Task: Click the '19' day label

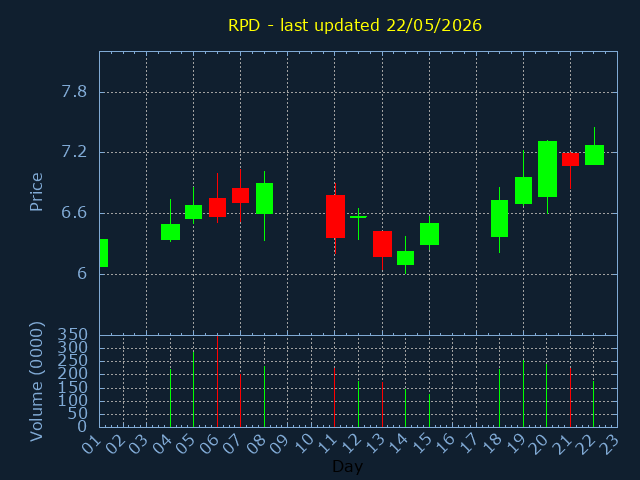Action: (515, 444)
